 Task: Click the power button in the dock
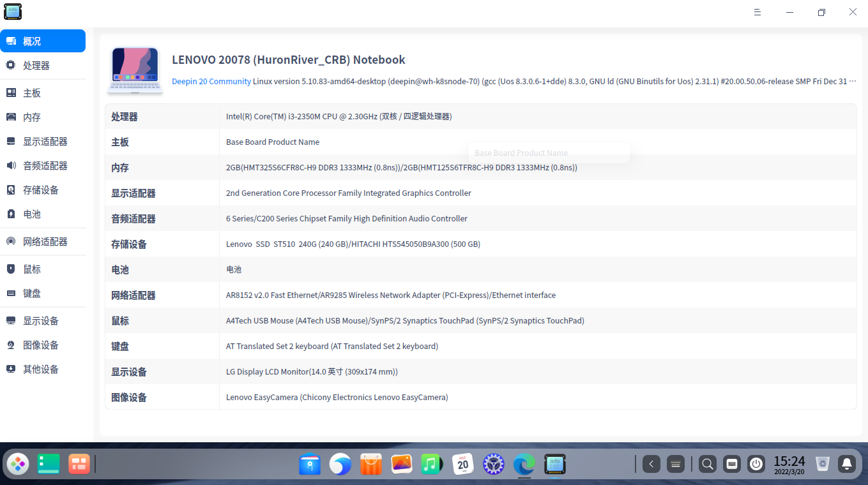[x=756, y=464]
